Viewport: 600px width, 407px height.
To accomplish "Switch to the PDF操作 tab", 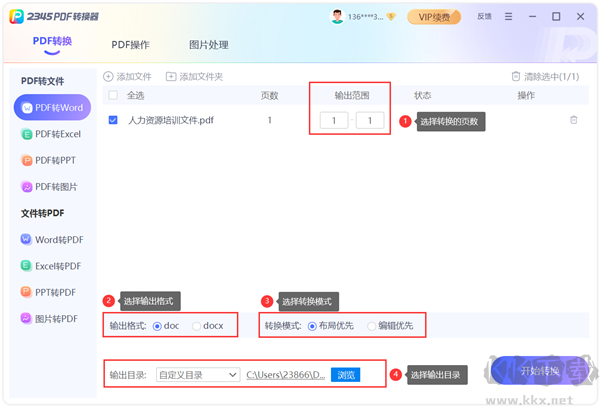I will [x=130, y=45].
